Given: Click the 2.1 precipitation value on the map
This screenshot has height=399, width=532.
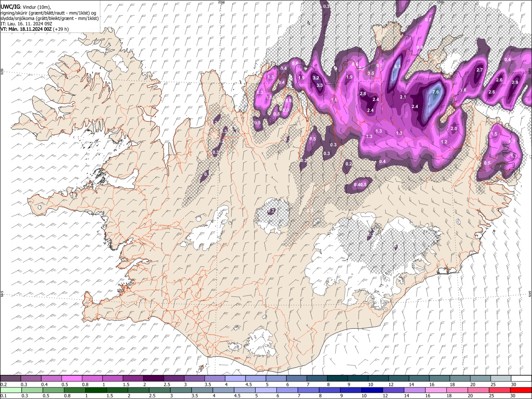Looking at the screenshot, I should (403, 97).
